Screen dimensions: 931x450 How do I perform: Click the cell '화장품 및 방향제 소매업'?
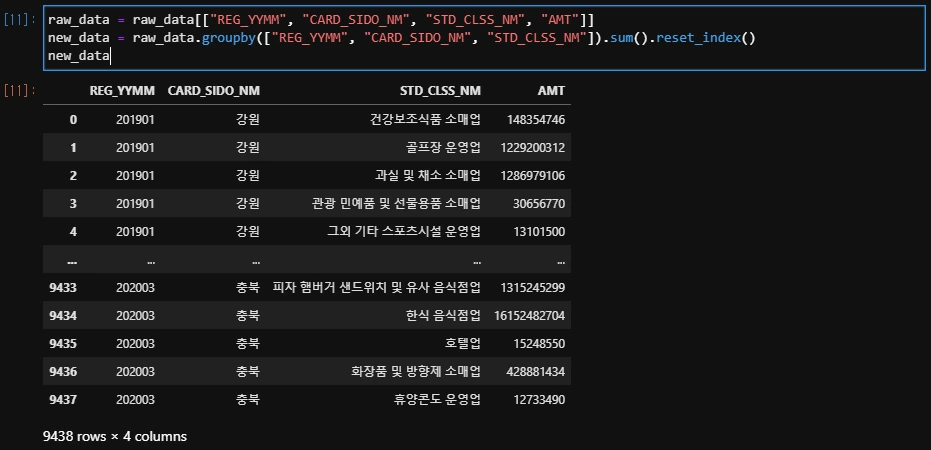(416, 372)
